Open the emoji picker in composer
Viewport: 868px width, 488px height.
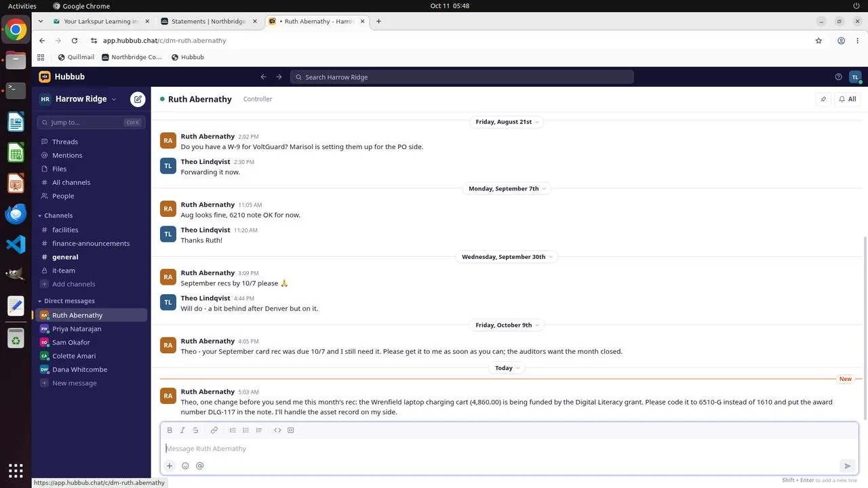185,466
